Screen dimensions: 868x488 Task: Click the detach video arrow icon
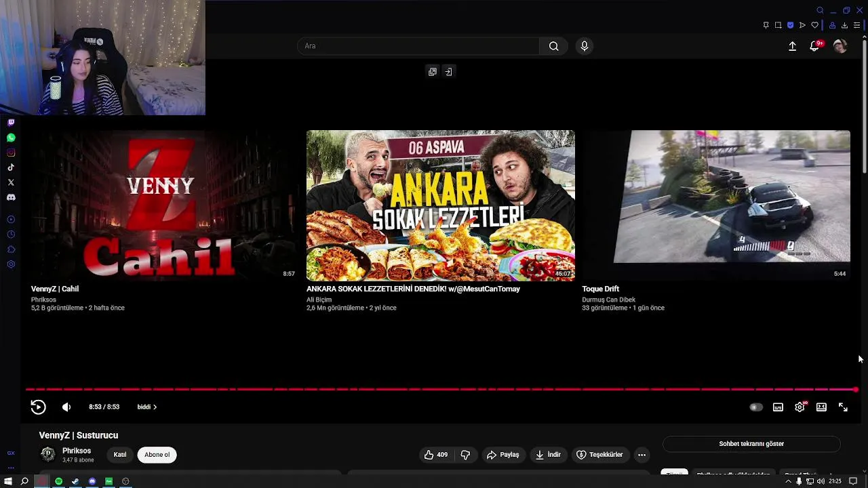(x=448, y=72)
